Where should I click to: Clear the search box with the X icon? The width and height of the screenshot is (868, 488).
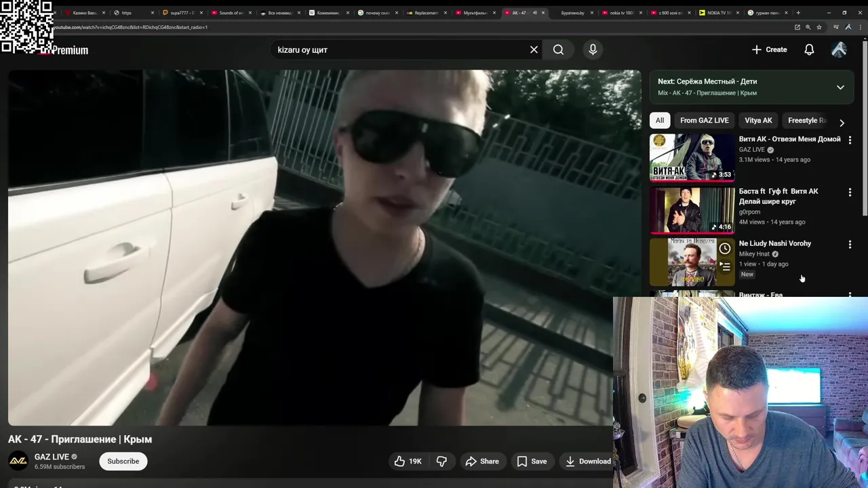click(534, 49)
